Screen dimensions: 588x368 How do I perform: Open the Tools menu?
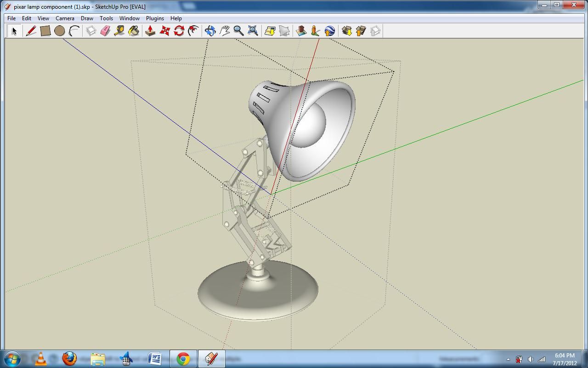click(x=106, y=18)
